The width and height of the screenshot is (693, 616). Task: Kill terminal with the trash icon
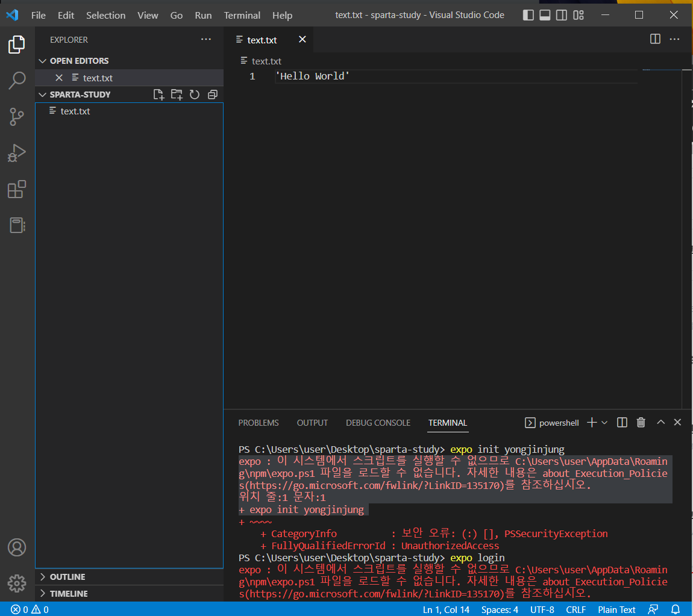pos(641,423)
